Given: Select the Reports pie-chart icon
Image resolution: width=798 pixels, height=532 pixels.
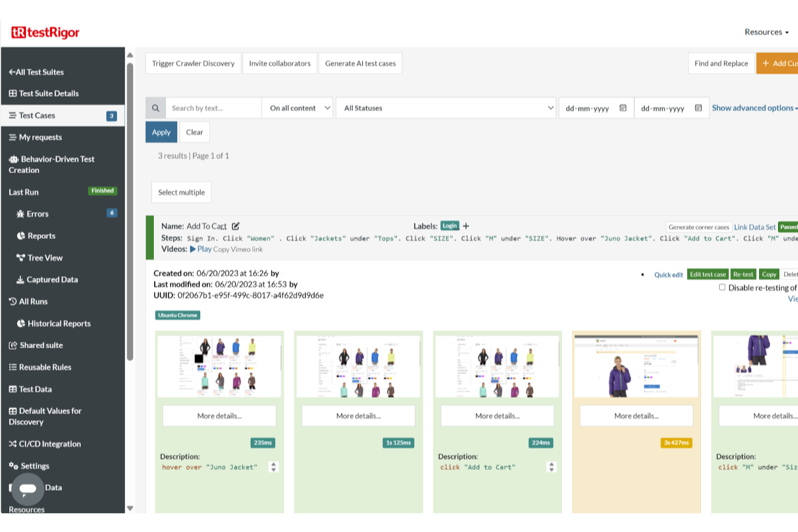Looking at the screenshot, I should click(x=20, y=236).
